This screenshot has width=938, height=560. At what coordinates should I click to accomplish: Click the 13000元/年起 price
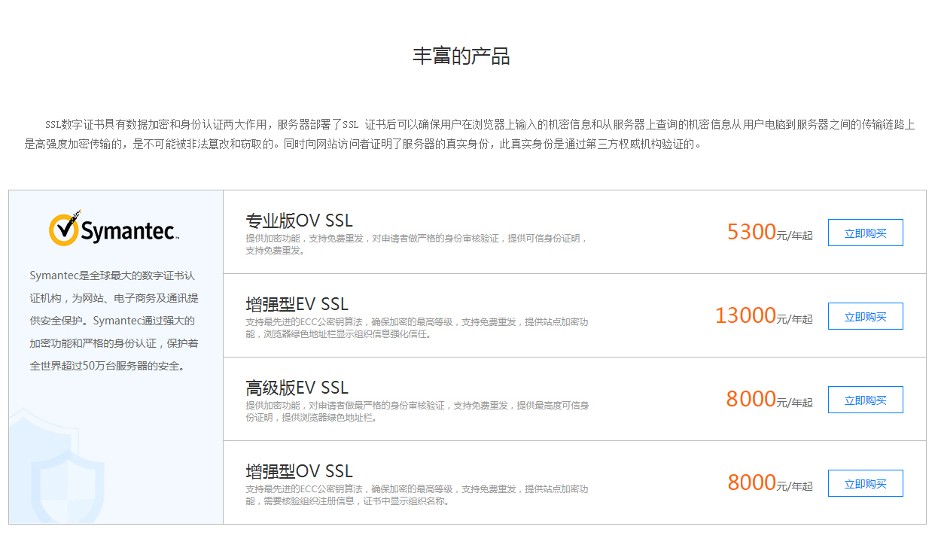(763, 315)
